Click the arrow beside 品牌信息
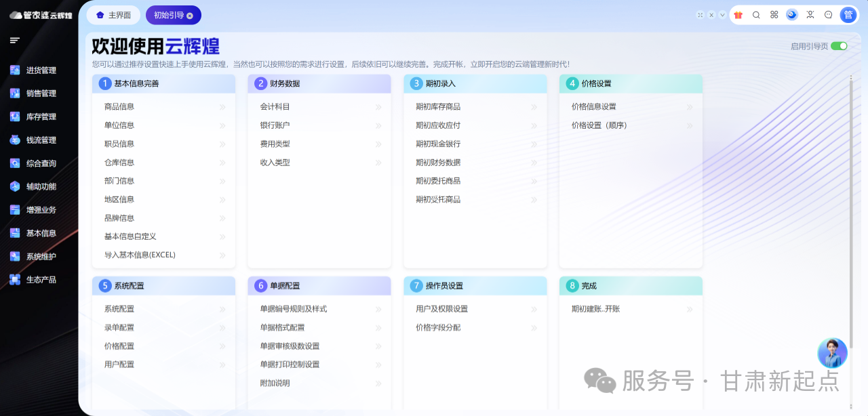The width and height of the screenshot is (868, 416). 222,218
